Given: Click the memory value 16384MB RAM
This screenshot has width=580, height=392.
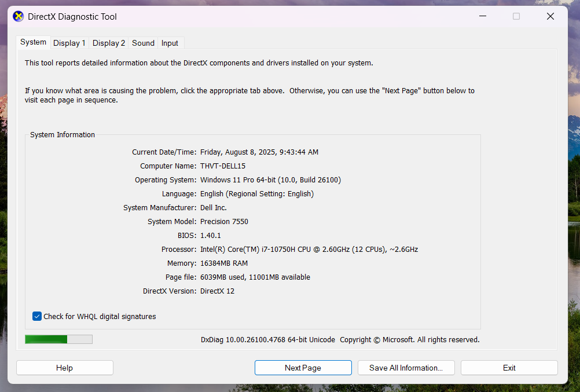Looking at the screenshot, I should [x=224, y=263].
